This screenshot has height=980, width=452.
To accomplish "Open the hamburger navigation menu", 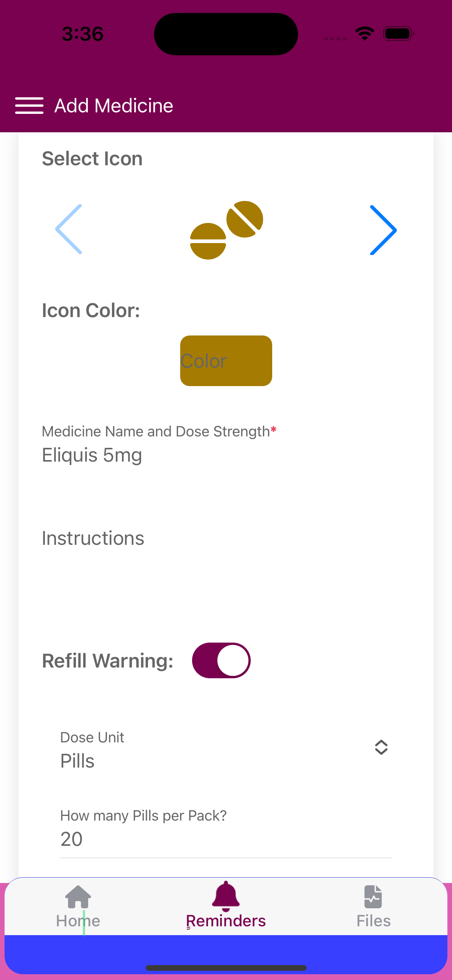I will point(29,106).
